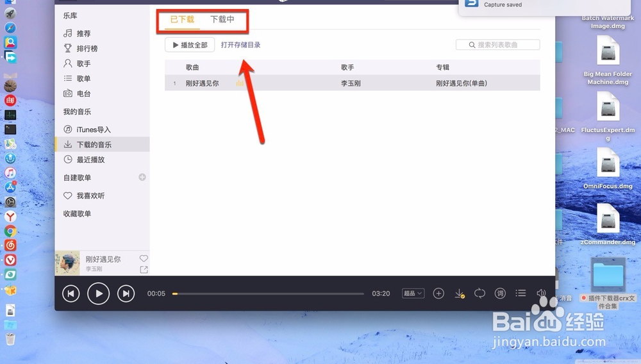
Task: Click the 歌手 column header
Action: 347,67
